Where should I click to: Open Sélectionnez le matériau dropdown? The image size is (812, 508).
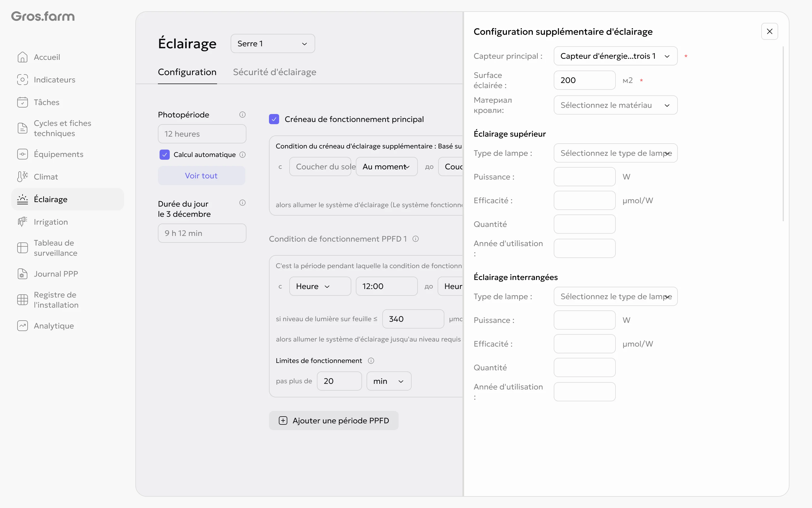pos(615,105)
